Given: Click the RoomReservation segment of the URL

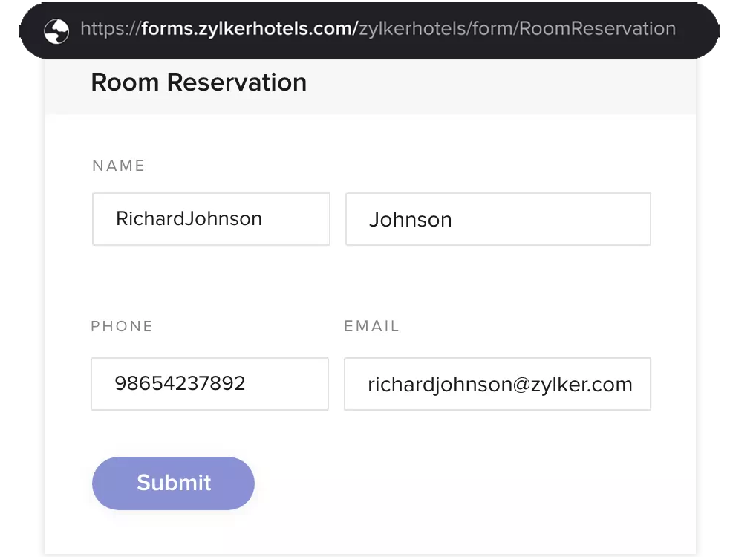Looking at the screenshot, I should (597, 29).
